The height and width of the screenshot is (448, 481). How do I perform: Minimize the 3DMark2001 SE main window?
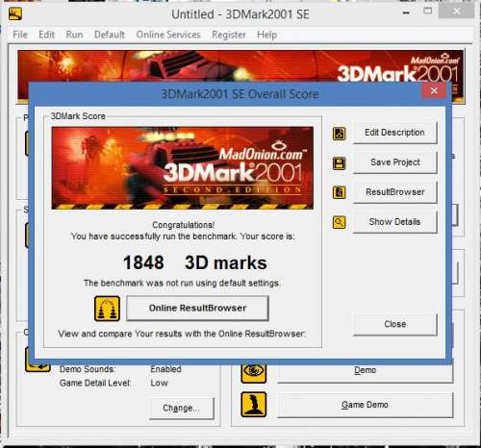pos(406,12)
